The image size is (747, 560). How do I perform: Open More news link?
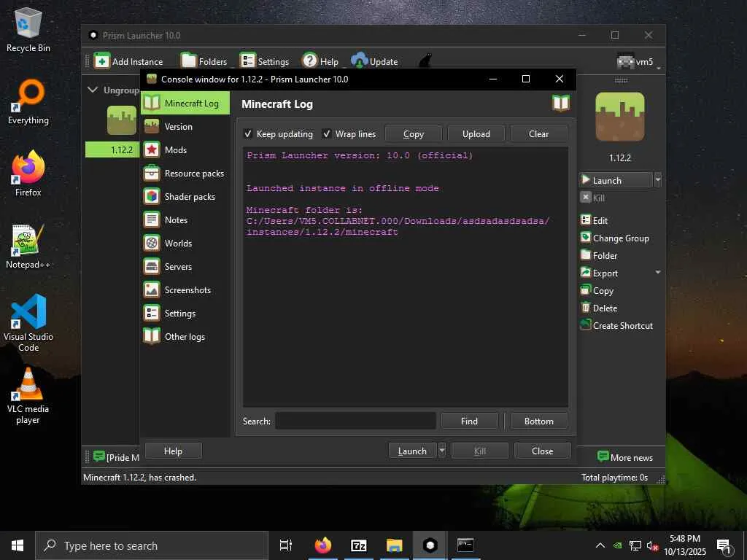(625, 457)
